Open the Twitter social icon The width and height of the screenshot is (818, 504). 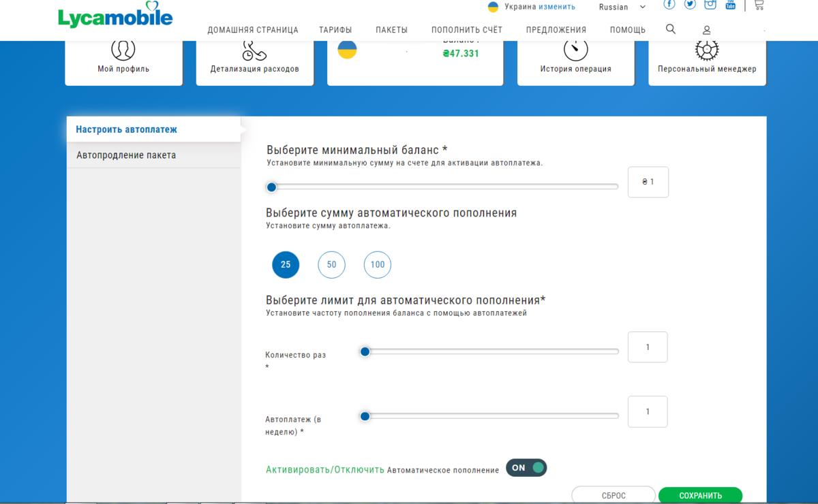(x=690, y=4)
